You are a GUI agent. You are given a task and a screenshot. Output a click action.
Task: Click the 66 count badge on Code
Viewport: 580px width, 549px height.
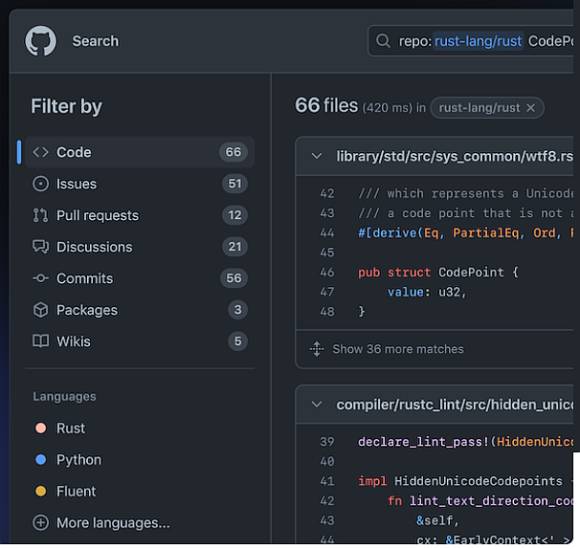(x=233, y=152)
